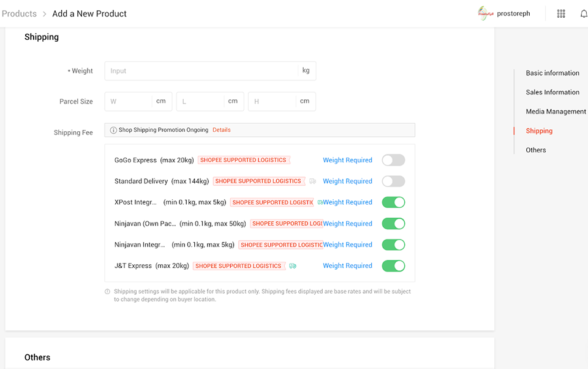The width and height of the screenshot is (588, 369).
Task: Click the prostoreph shop logo avatar
Action: click(x=486, y=13)
